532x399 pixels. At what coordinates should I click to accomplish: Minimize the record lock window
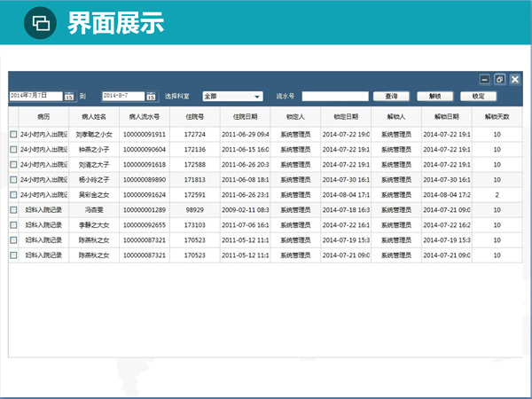[484, 80]
